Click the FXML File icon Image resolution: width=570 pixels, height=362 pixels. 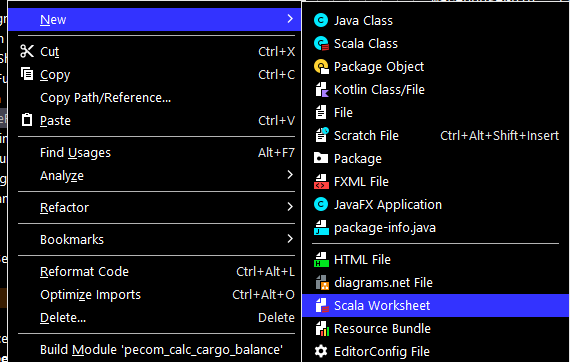pos(321,181)
